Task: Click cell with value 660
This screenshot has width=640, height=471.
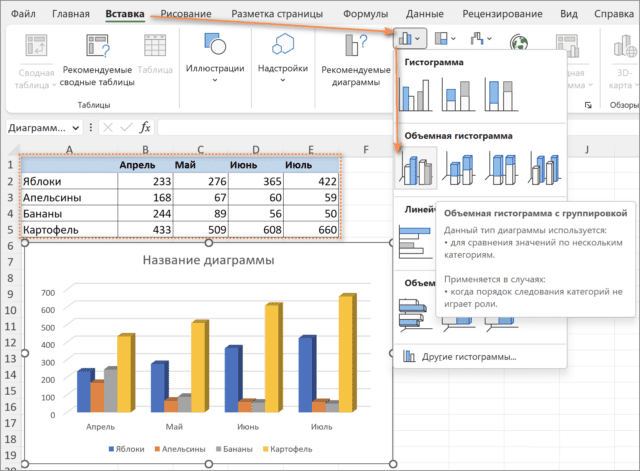Action: click(x=311, y=230)
